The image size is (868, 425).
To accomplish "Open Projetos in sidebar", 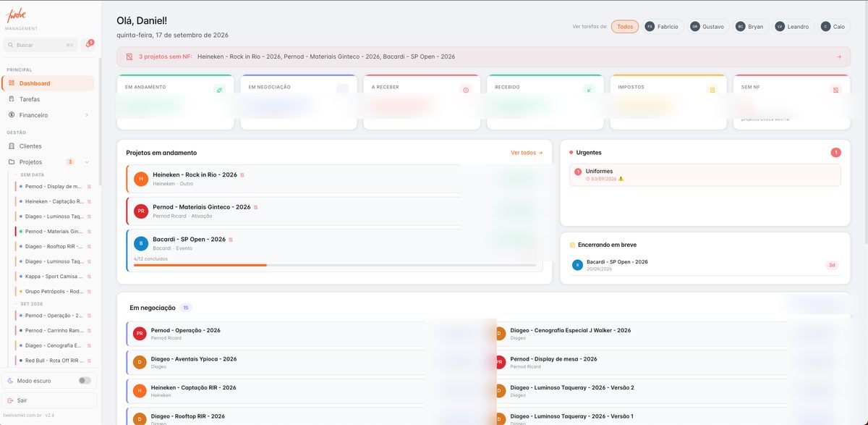I will pos(48,162).
